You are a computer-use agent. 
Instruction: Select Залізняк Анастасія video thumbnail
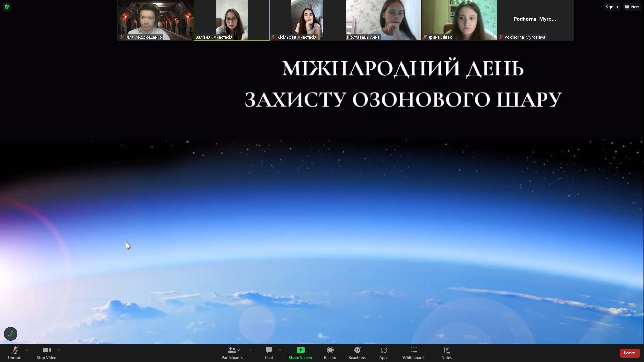(x=231, y=20)
